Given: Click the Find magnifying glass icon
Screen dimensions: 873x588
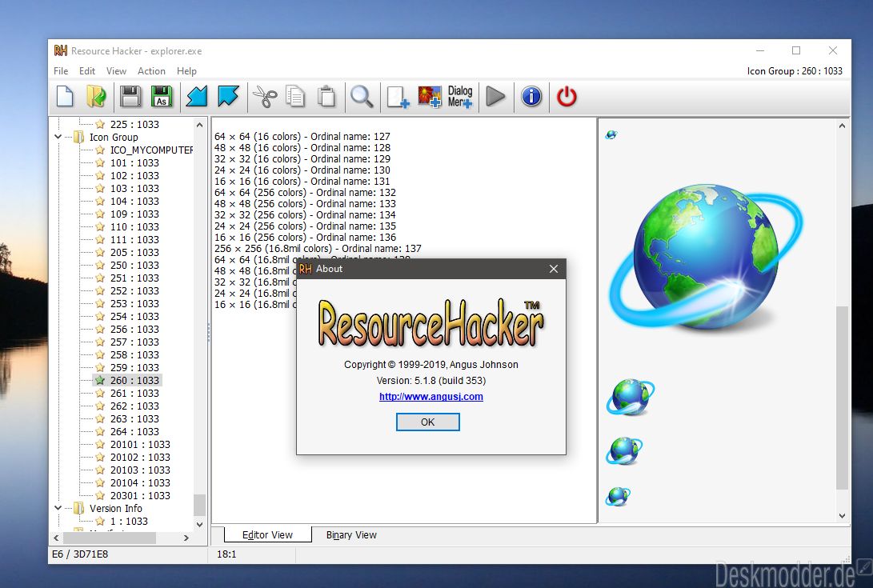Looking at the screenshot, I should point(362,97).
